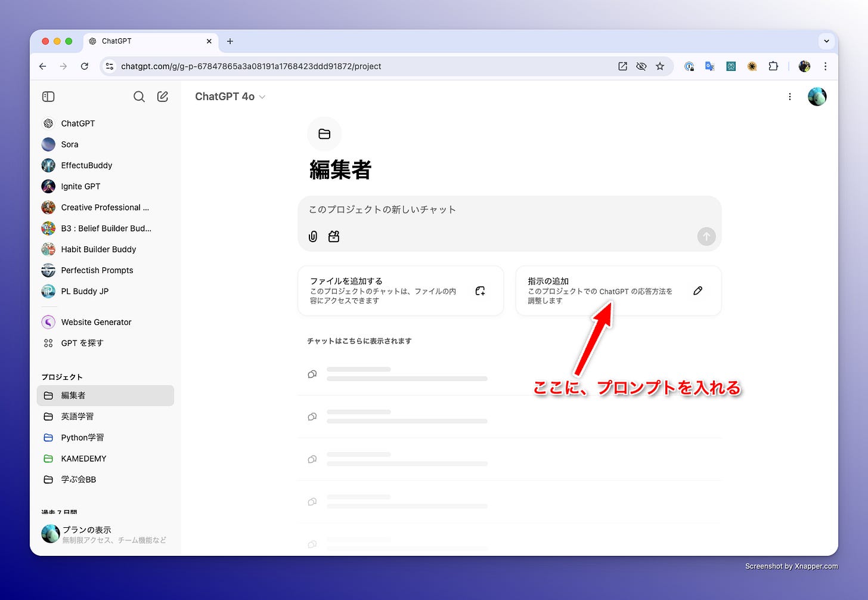
Task: Open the ChatGPT 4o model dropdown
Action: pos(230,97)
